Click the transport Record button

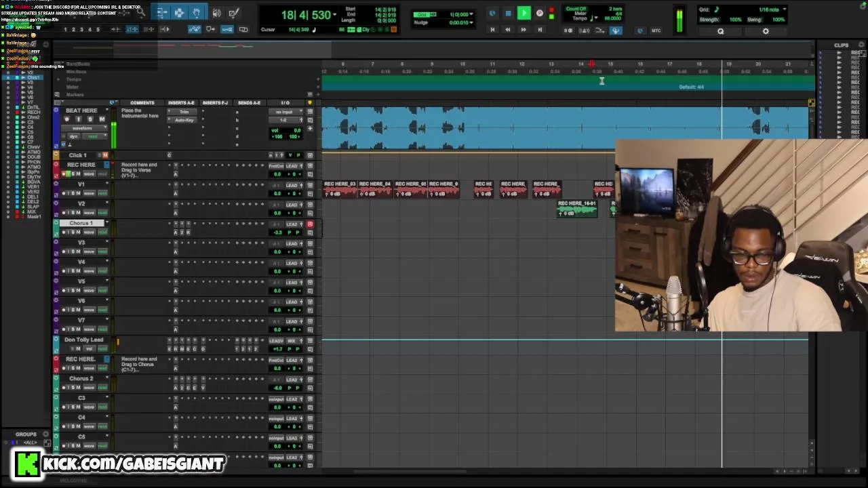pos(540,13)
